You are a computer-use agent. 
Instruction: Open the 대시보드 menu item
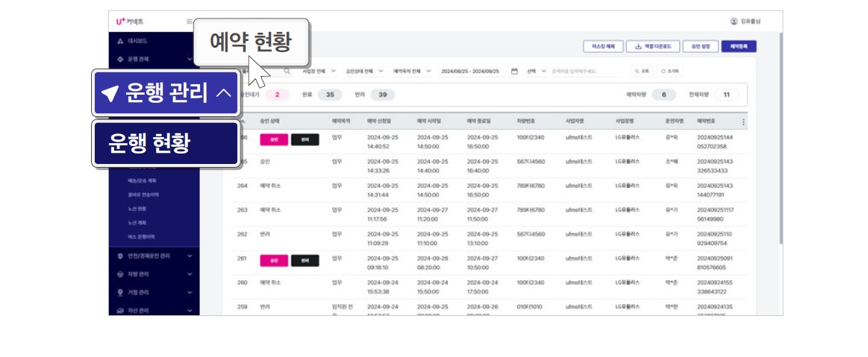point(137,41)
